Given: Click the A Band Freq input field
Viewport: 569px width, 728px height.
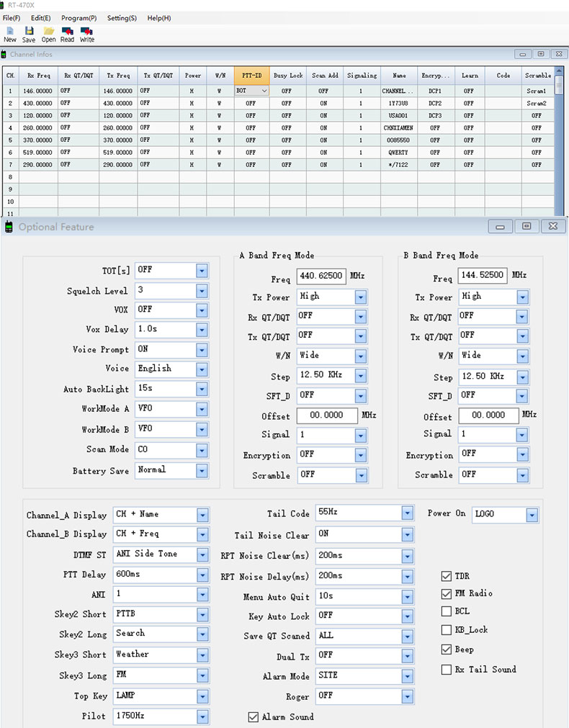Looking at the screenshot, I should (320, 277).
